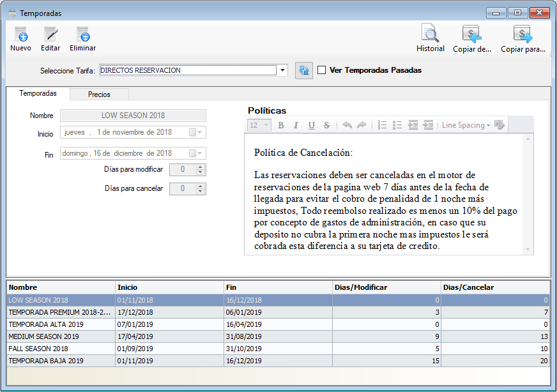557x392 pixels.
Task: Enable Ver Temporadas Pasadas checkbox
Action: (321, 70)
